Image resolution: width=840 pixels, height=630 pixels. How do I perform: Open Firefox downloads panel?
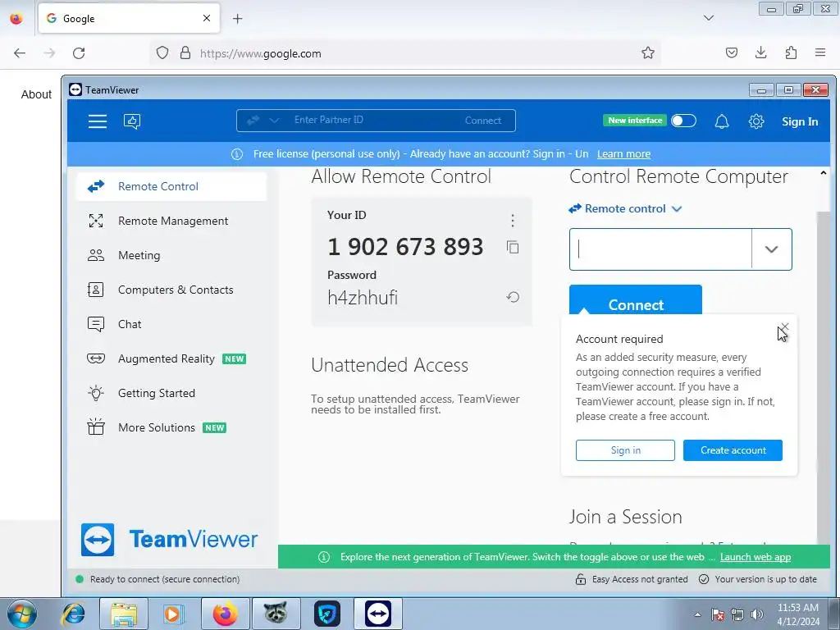[760, 52]
